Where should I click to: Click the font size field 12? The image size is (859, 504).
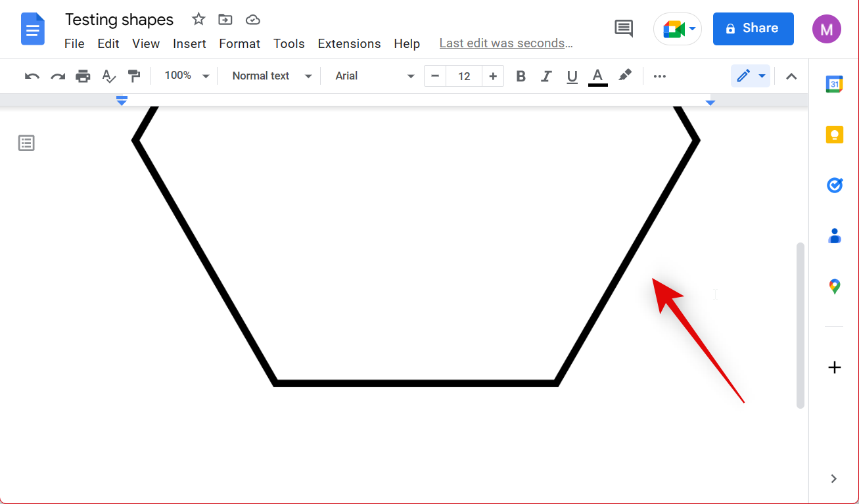point(464,76)
